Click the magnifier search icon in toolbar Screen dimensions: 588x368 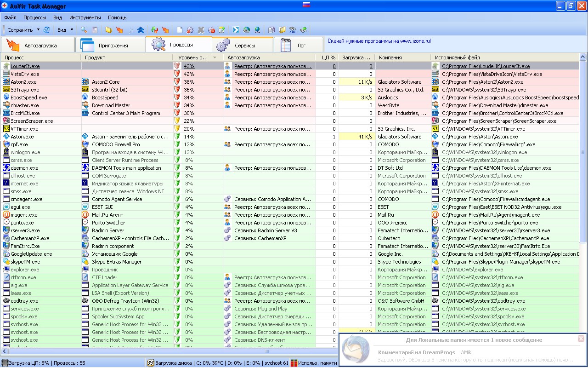coord(84,30)
